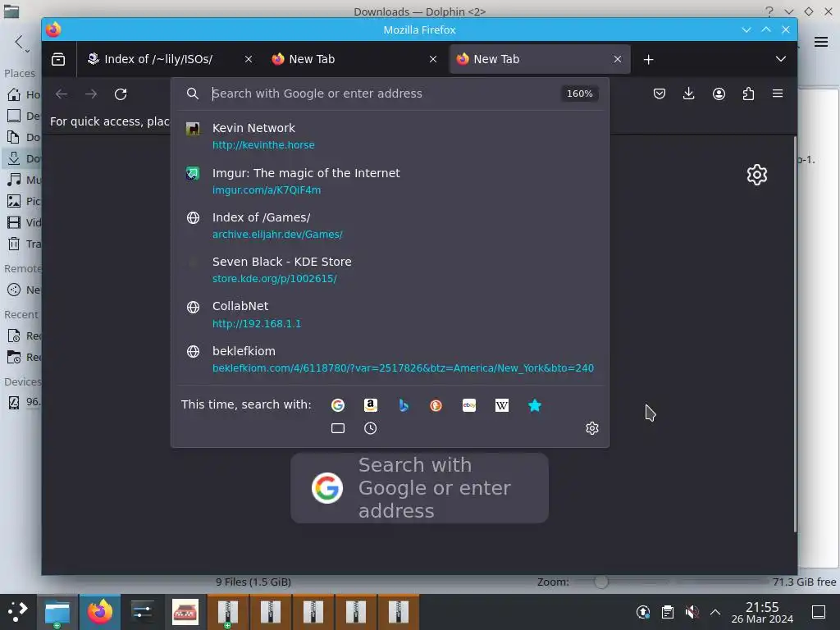Open Seven Black - KDE Store suggestion

coord(390,270)
